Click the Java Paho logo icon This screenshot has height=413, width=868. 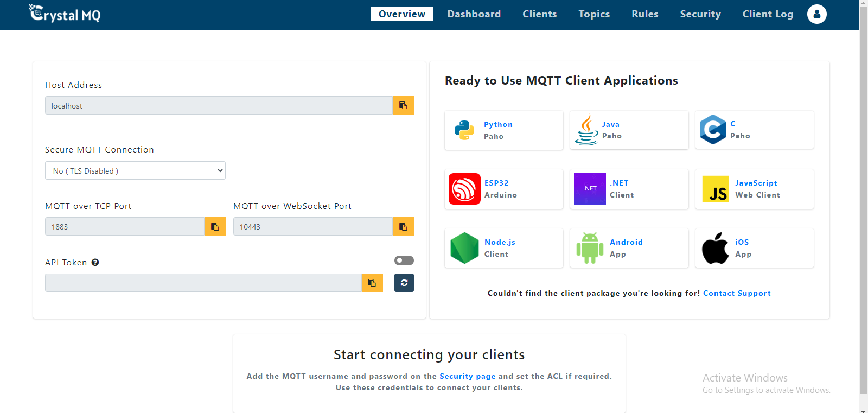[586, 130]
